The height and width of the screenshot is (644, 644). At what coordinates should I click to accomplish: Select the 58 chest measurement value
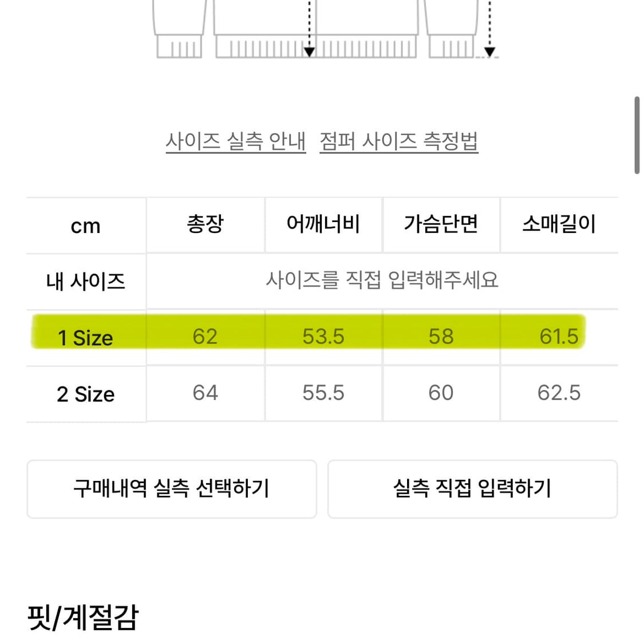pos(441,338)
